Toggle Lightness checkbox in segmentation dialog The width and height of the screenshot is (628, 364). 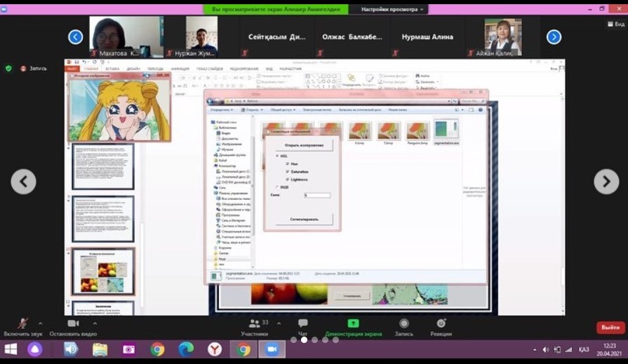pos(288,180)
